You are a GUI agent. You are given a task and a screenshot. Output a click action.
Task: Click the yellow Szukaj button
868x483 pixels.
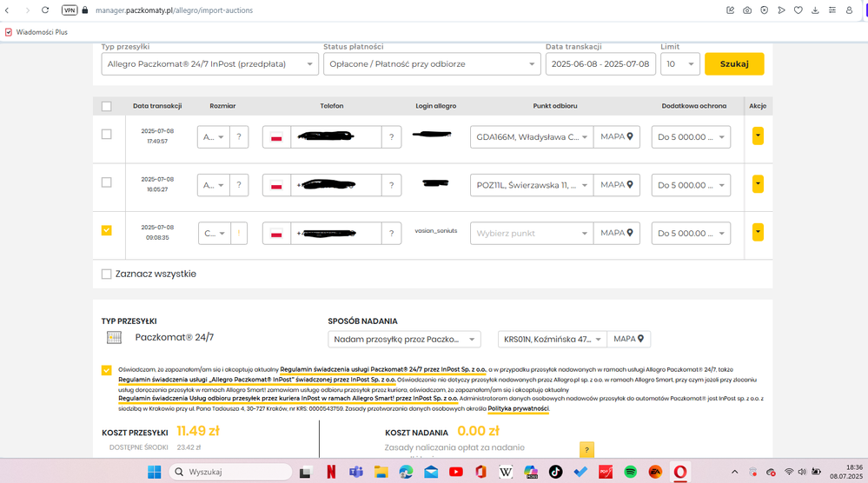pos(734,63)
